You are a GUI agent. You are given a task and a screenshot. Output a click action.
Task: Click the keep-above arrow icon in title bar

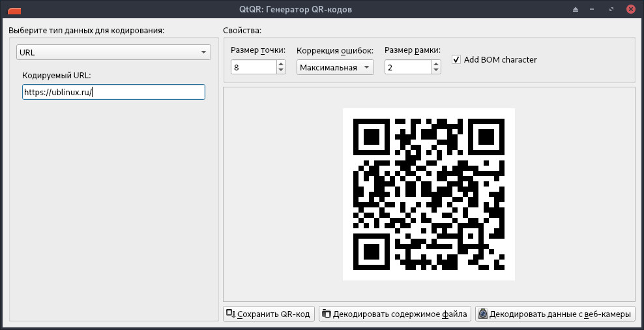pyautogui.click(x=576, y=9)
